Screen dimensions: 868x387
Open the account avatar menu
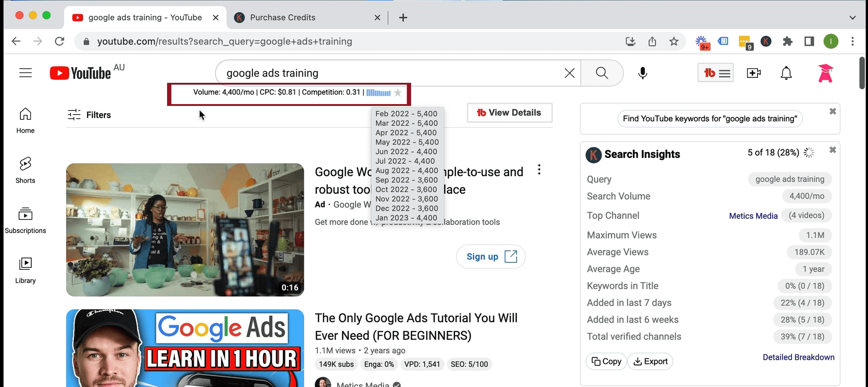coord(825,73)
